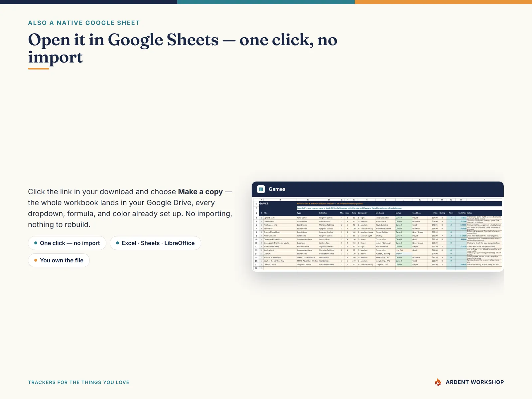Image resolution: width=532 pixels, height=399 pixels.
Task: Select the "Paper Lanterns" title cell
Action: (280, 236)
